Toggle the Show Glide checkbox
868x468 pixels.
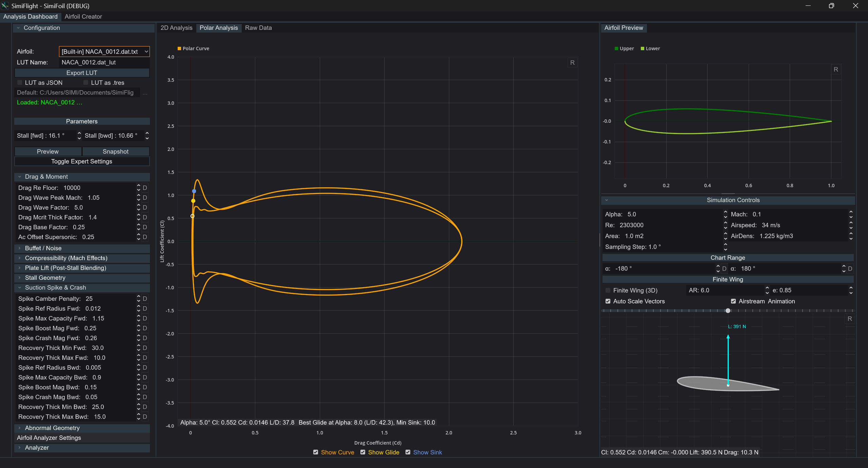click(363, 452)
